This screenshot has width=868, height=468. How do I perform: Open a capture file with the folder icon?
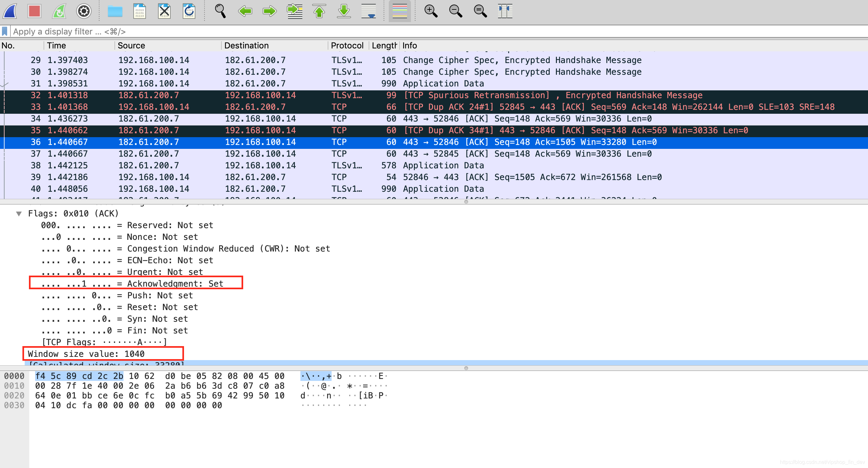(x=115, y=11)
